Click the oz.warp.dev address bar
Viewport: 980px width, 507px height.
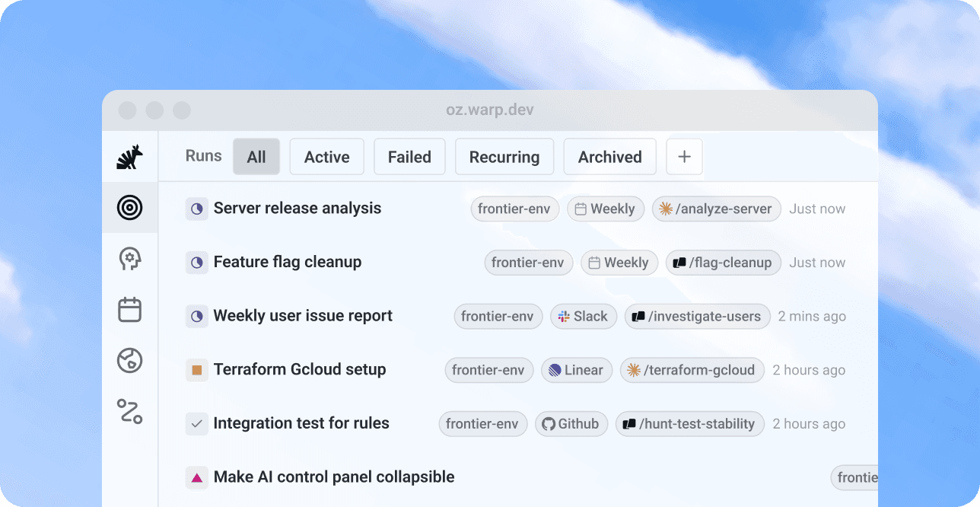click(489, 110)
